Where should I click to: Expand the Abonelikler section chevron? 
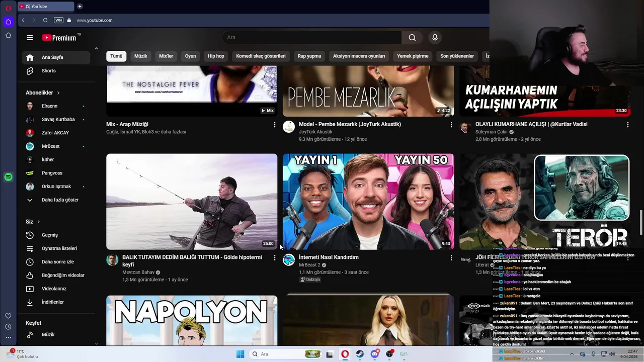coord(58,93)
